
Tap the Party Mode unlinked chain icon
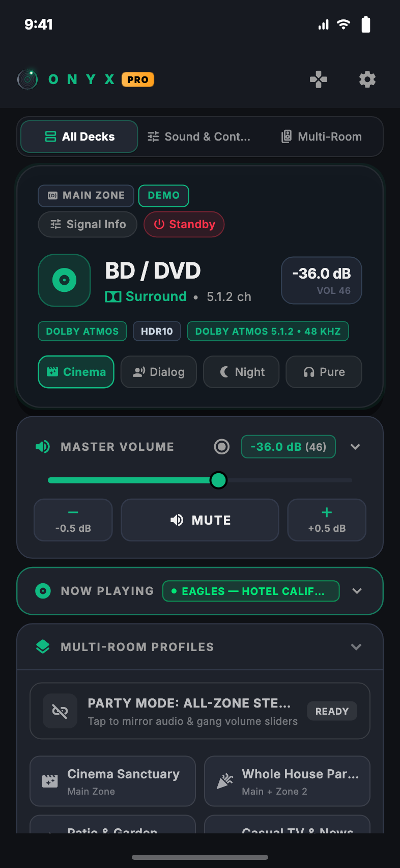click(x=60, y=711)
